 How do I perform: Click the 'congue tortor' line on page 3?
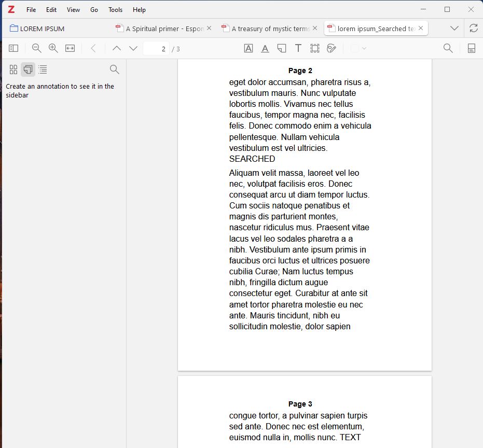298,415
